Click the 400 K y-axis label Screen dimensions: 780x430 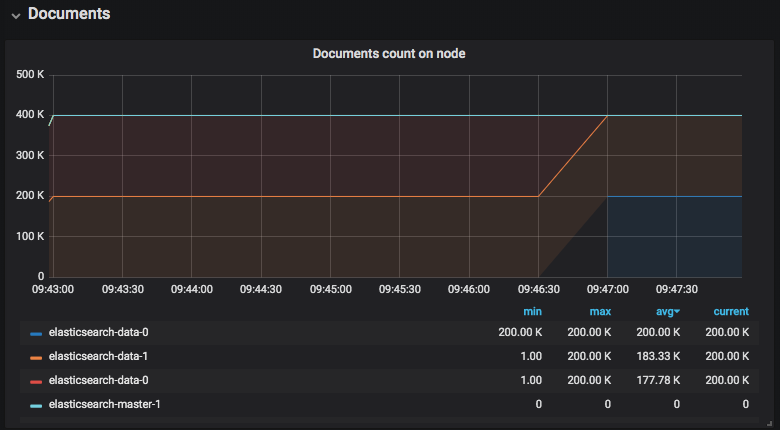point(30,115)
